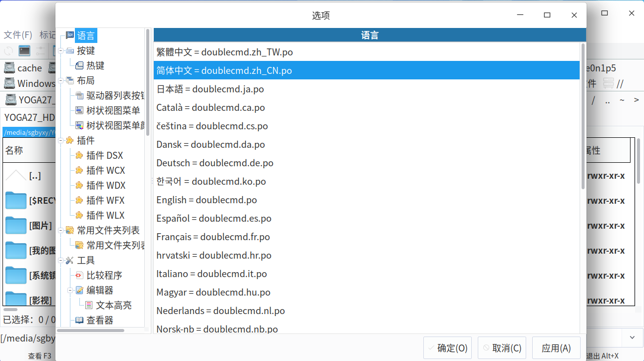Click the 文本高亮 icon under 编辑器
The width and height of the screenshot is (644, 361).
pos(89,305)
